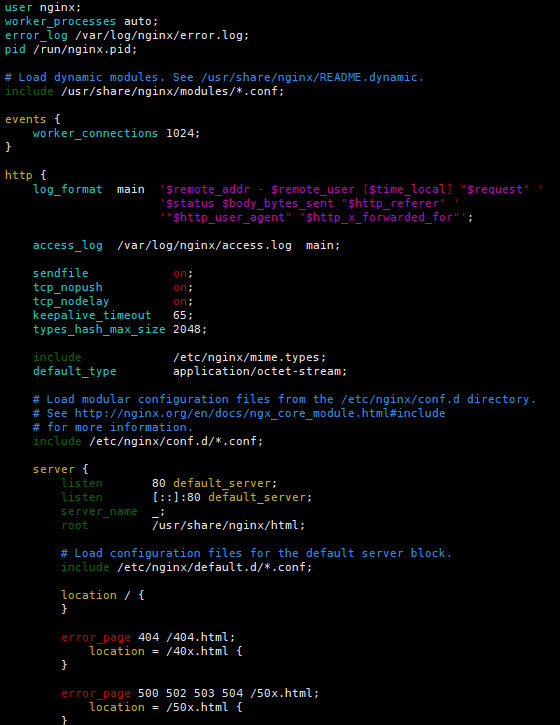Open the nginx.org ngx_core_module documentation URL

260,413
